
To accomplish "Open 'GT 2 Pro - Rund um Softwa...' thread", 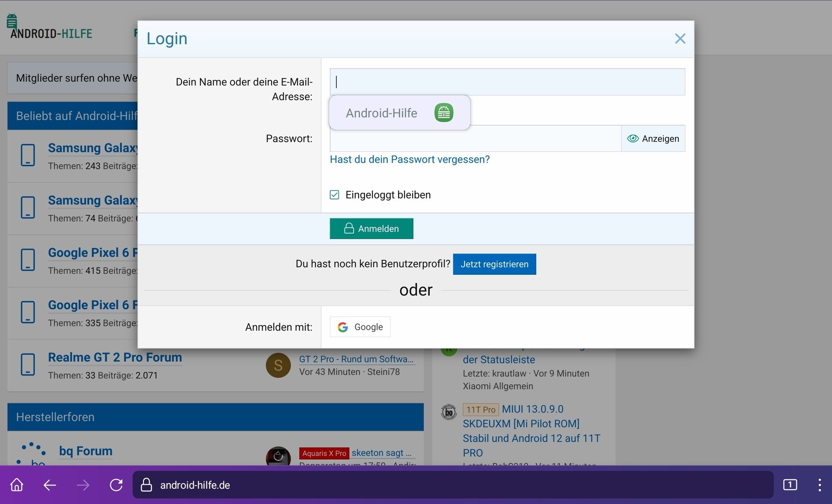I will tap(357, 359).
